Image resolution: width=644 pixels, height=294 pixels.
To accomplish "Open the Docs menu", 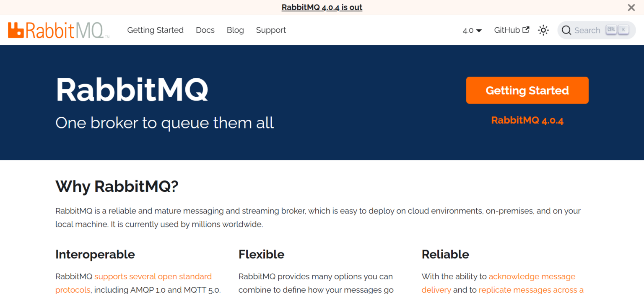I will [x=205, y=30].
